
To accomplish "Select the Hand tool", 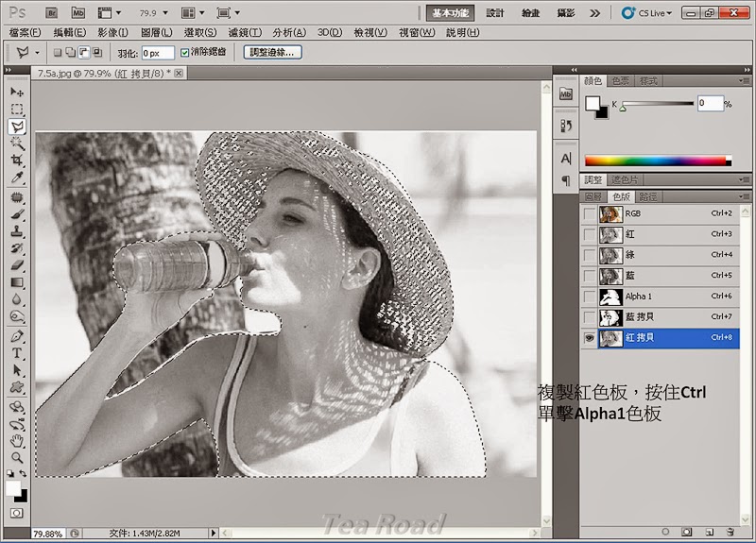I will tap(17, 440).
